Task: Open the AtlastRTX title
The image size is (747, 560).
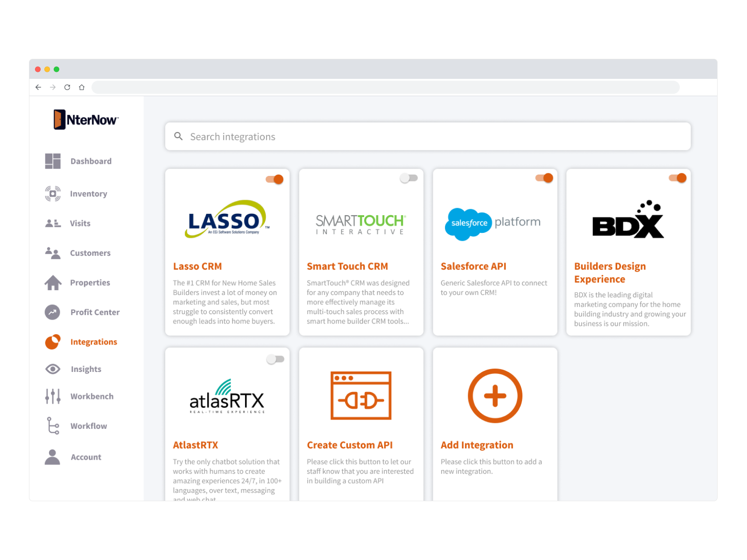Action: (196, 445)
